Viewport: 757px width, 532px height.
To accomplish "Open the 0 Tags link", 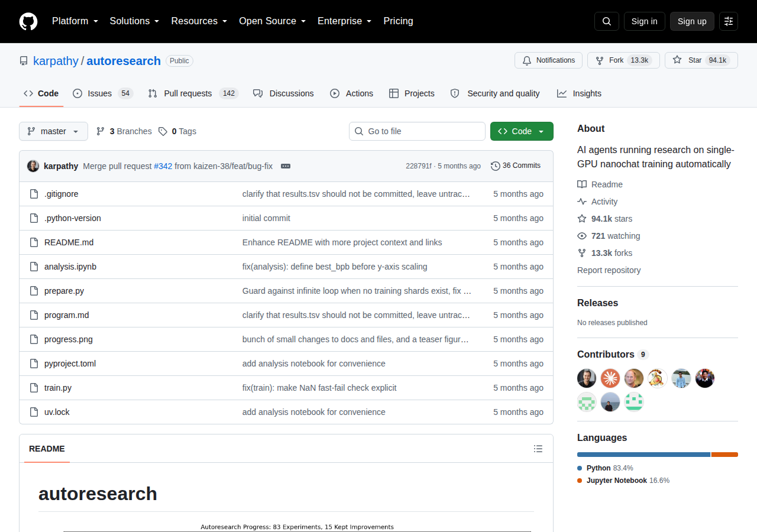I will click(177, 131).
